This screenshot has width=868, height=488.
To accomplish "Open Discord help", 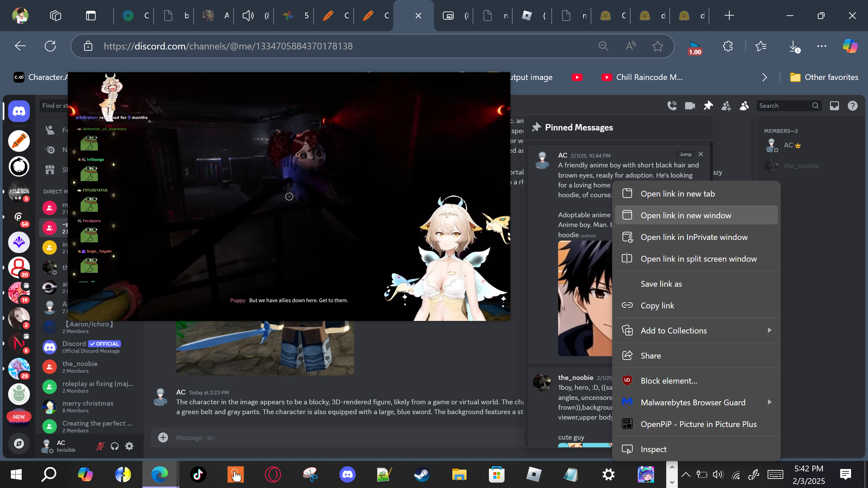I will click(x=852, y=106).
